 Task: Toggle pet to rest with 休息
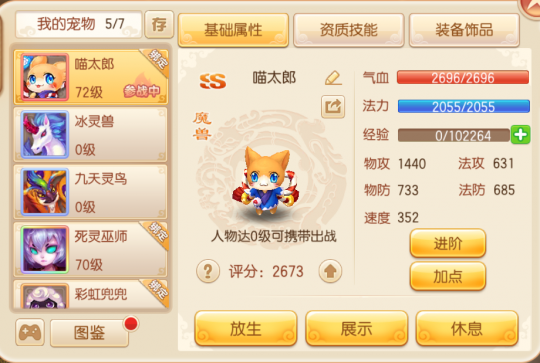coord(467,328)
